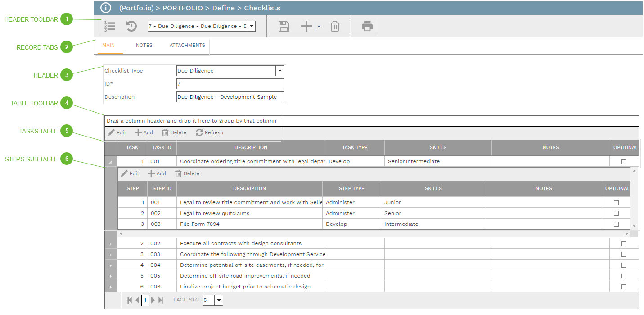The height and width of the screenshot is (315, 644).
Task: Click Refresh in the tasks table toolbar
Action: click(x=209, y=132)
